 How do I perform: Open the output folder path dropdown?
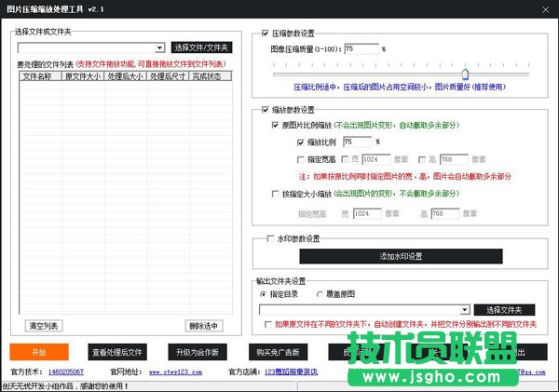point(464,310)
